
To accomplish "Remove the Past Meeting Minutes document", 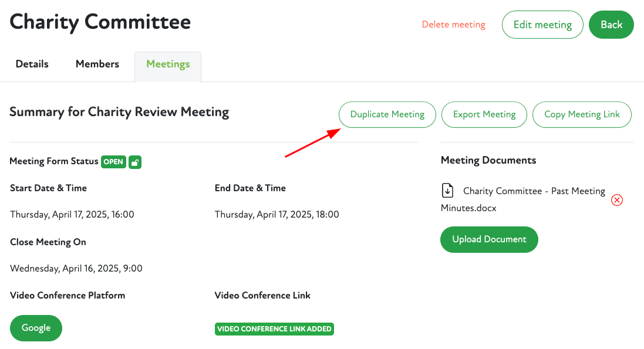I will [617, 200].
